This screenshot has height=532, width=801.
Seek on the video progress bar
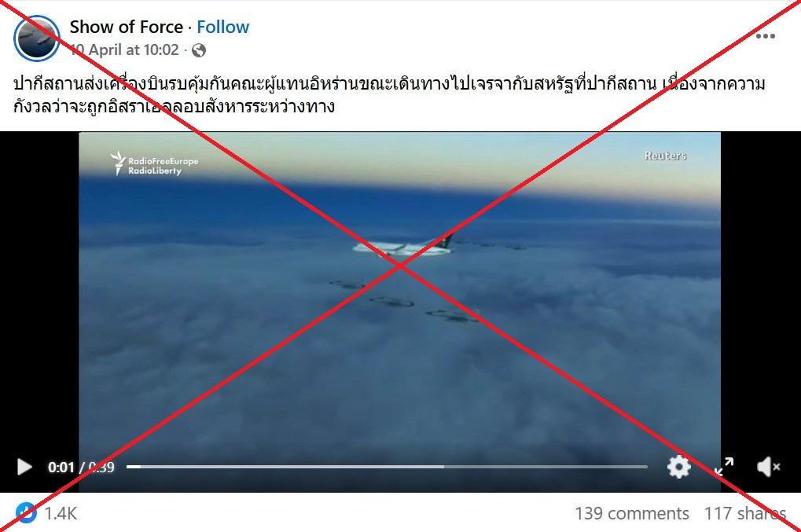pos(387,467)
